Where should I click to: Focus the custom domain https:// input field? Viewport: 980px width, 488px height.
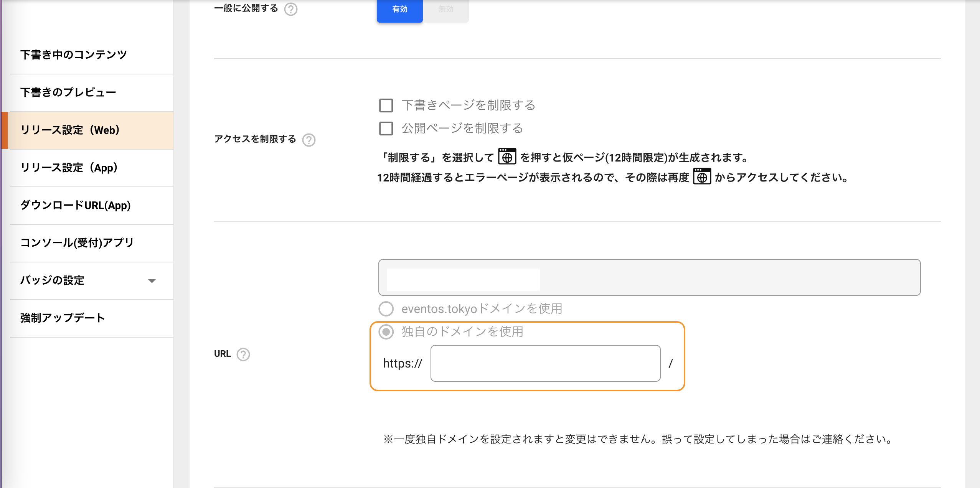545,363
